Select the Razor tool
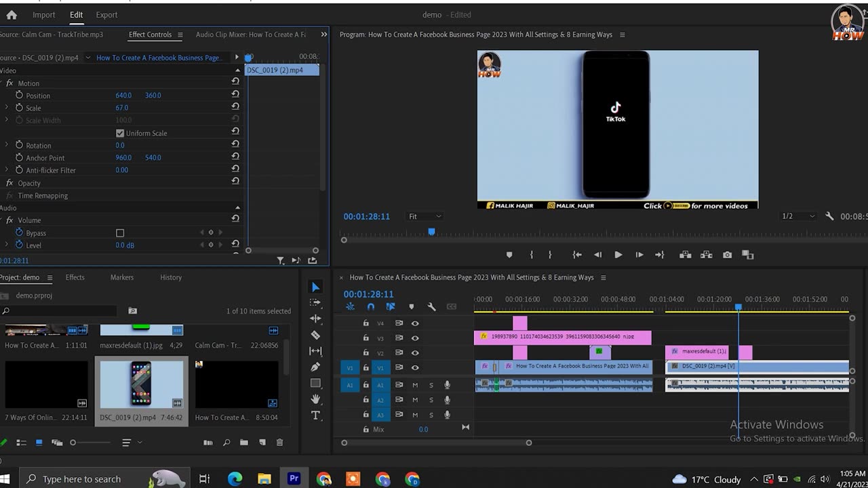This screenshot has width=868, height=488. [315, 335]
